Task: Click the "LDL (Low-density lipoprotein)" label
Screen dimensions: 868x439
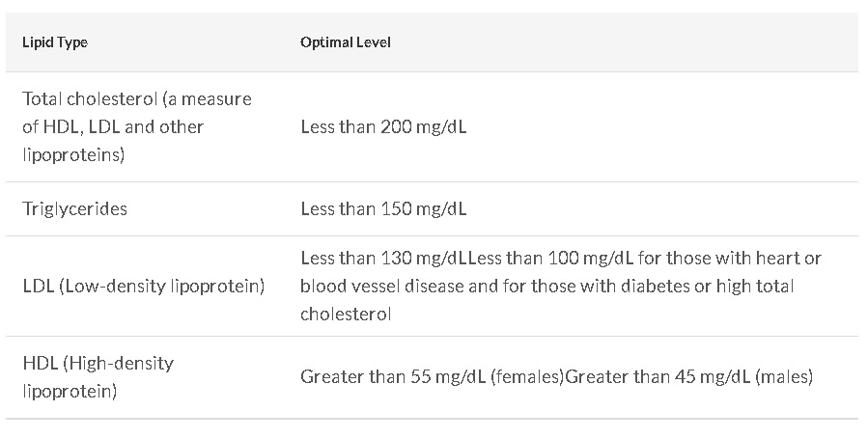Action: click(144, 287)
